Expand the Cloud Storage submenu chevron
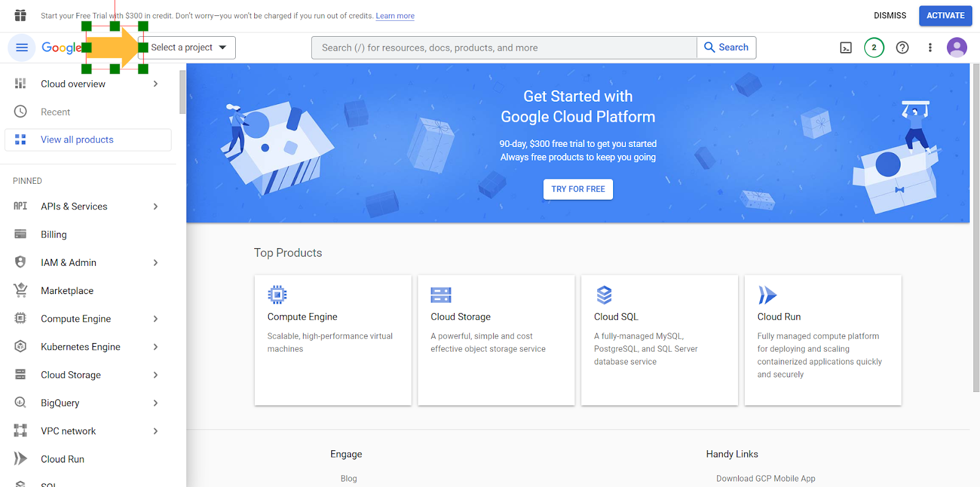The width and height of the screenshot is (980, 487). pos(156,375)
